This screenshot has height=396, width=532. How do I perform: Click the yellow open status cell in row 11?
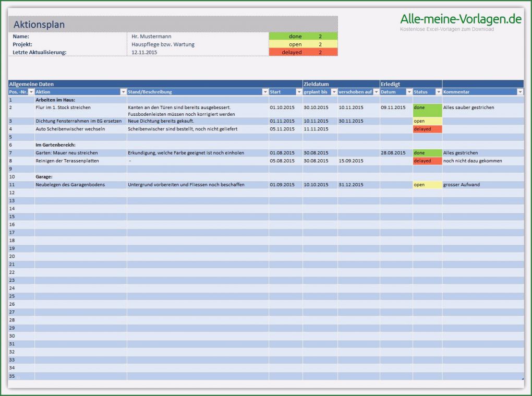427,185
